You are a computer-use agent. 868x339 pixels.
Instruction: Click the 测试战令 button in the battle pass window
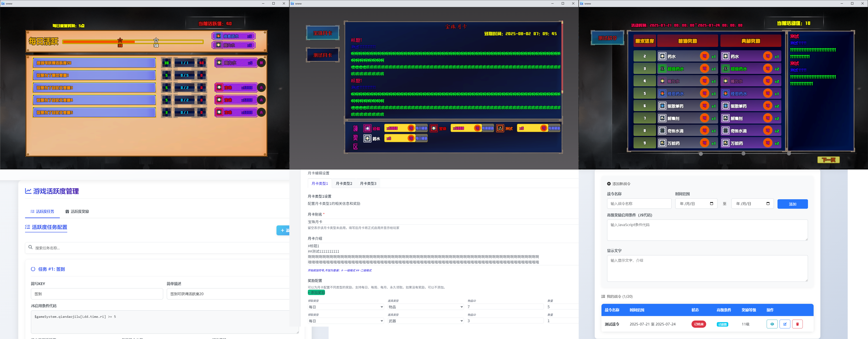[x=608, y=38]
